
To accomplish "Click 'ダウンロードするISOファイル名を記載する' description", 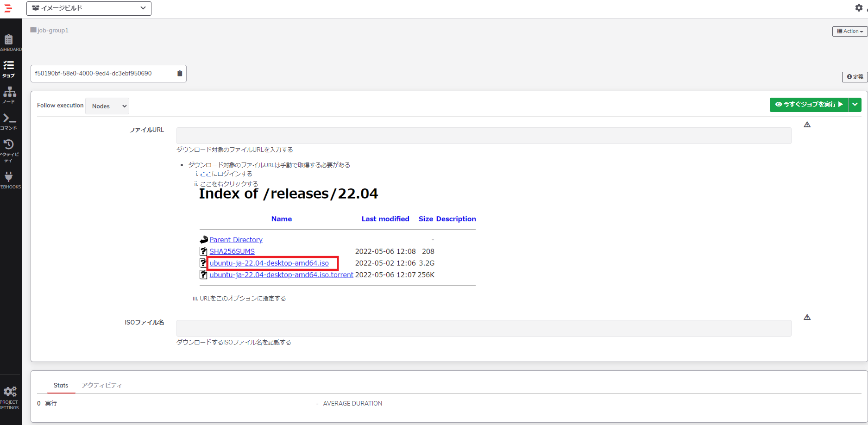I will pyautogui.click(x=234, y=343).
